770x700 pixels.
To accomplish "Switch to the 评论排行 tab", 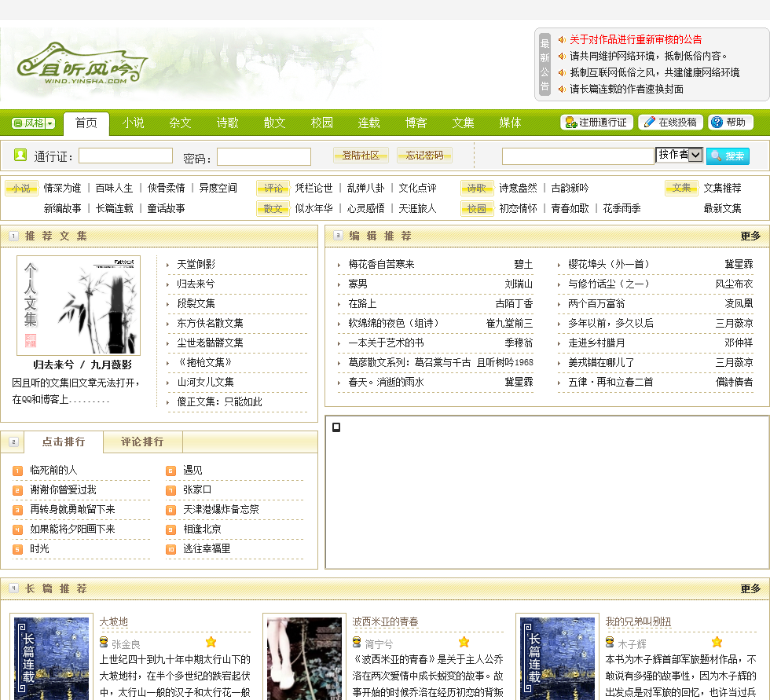I will [x=142, y=442].
